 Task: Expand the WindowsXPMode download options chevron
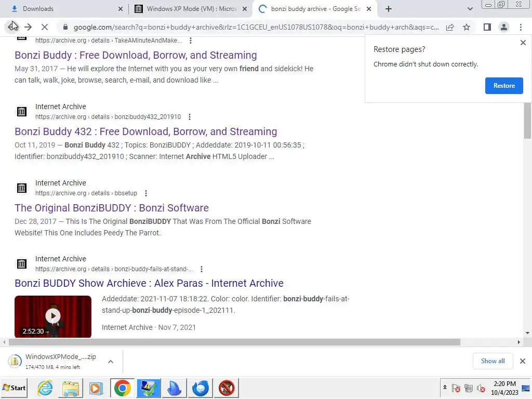coord(111,362)
